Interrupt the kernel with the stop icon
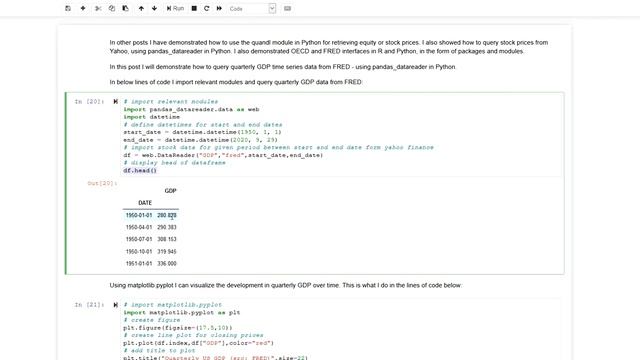This screenshot has width=640, height=360. (x=194, y=8)
